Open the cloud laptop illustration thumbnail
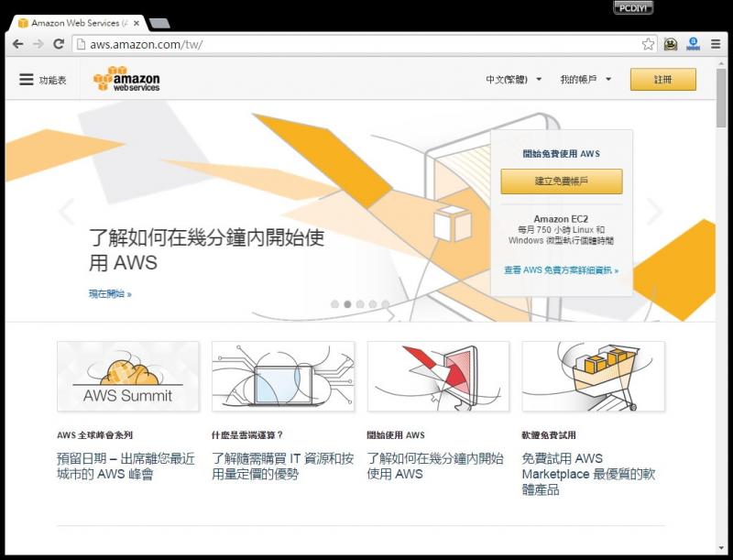This screenshot has width=733, height=560. 283,377
